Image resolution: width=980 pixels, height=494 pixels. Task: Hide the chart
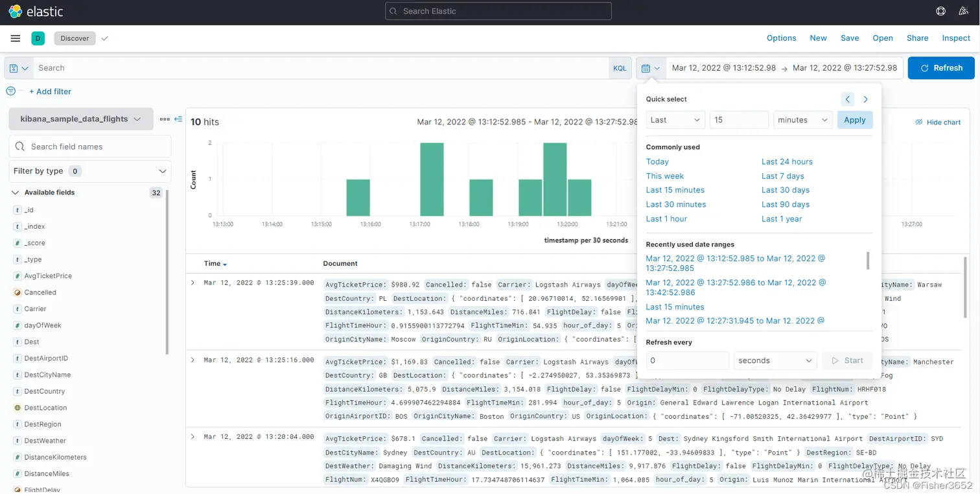tap(938, 122)
